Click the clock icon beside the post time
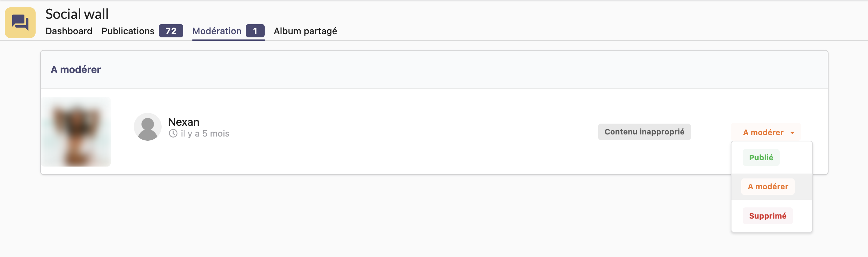Viewport: 868px width, 257px height. click(x=173, y=133)
